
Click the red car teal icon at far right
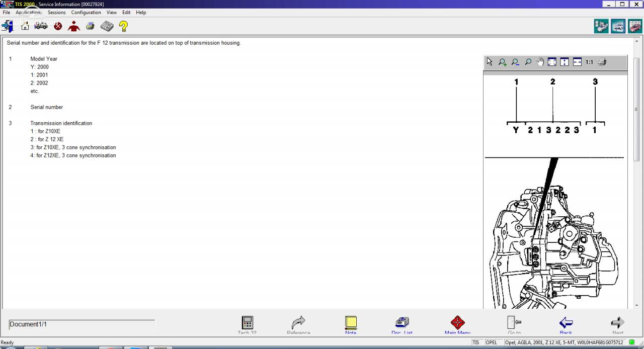coord(635,26)
